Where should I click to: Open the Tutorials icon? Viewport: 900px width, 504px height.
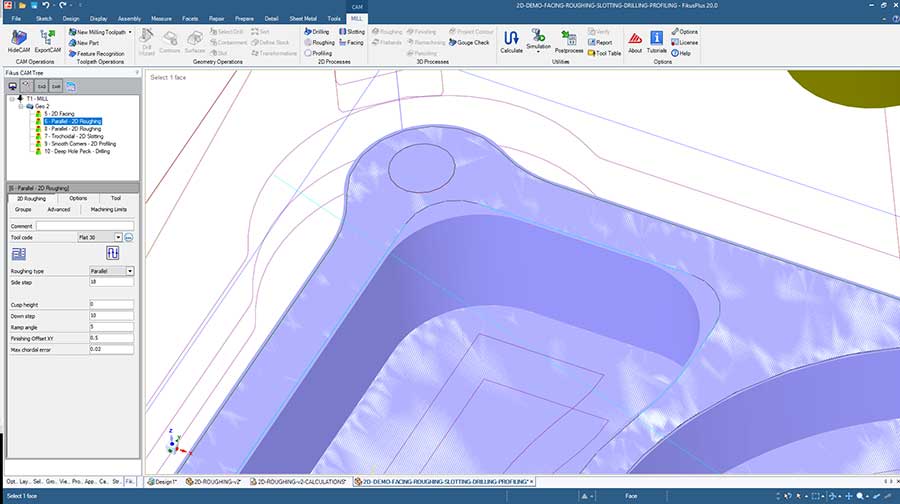click(657, 38)
